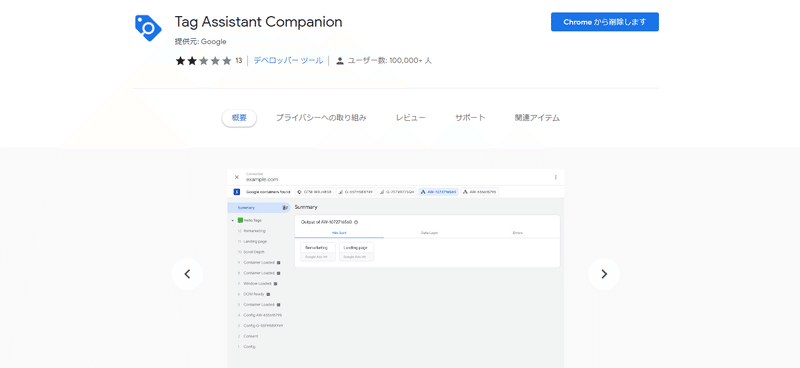Click the ユーザー数: 100,000+ 人 text
Viewport: 800px width, 368px height.
pyautogui.click(x=390, y=61)
